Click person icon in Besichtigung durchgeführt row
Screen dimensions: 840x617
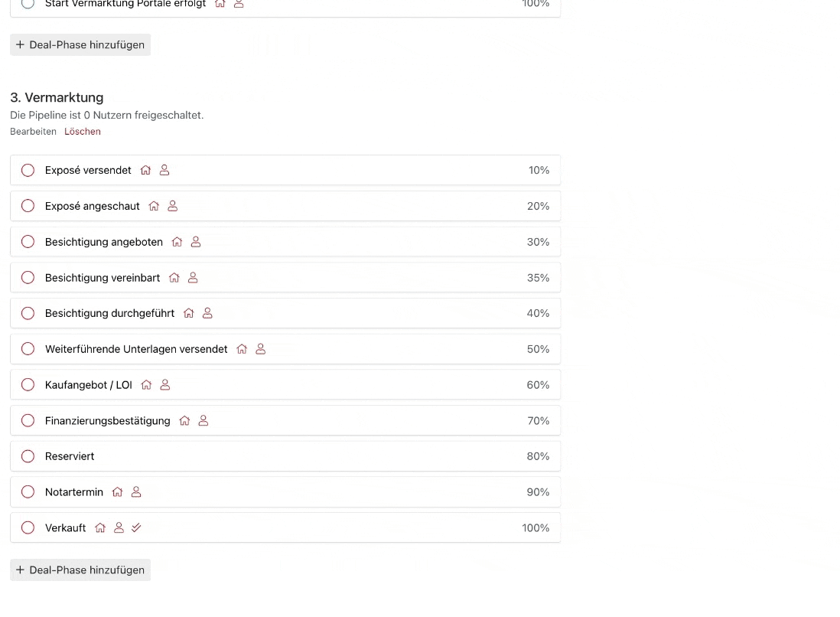coord(207,313)
